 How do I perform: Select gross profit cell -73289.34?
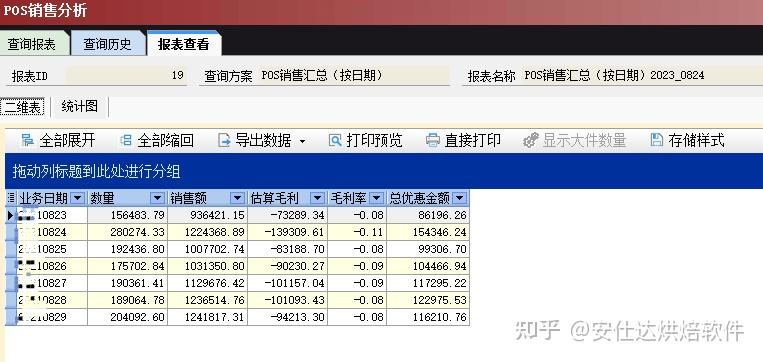point(288,215)
